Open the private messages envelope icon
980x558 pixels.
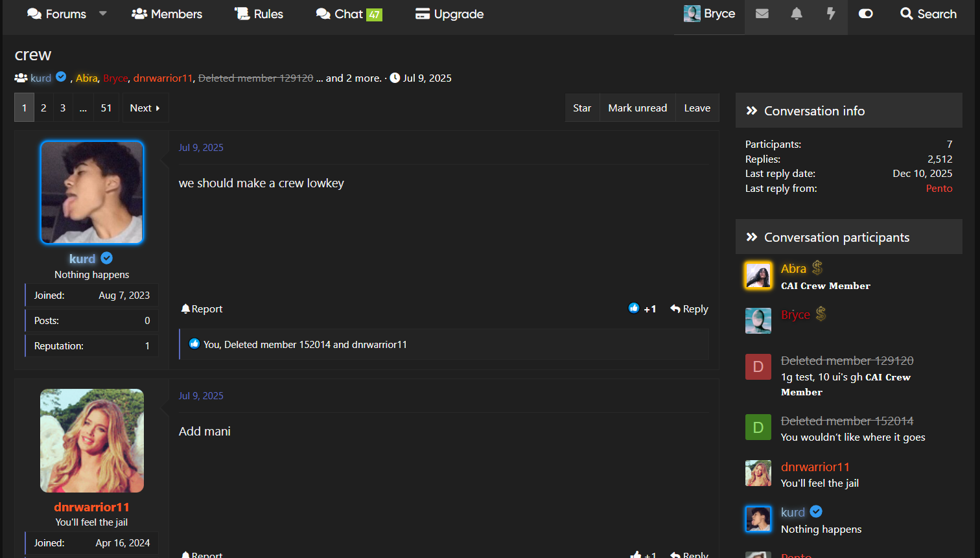pos(762,14)
